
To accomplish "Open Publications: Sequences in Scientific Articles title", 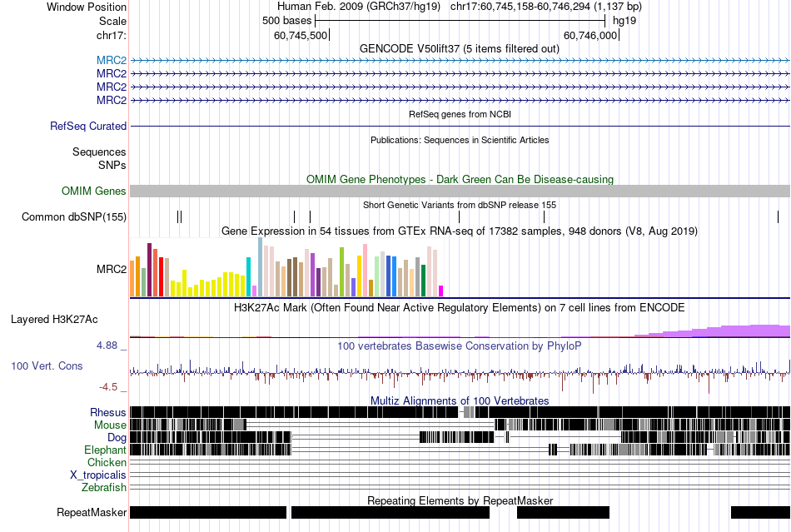I will coord(460,140).
